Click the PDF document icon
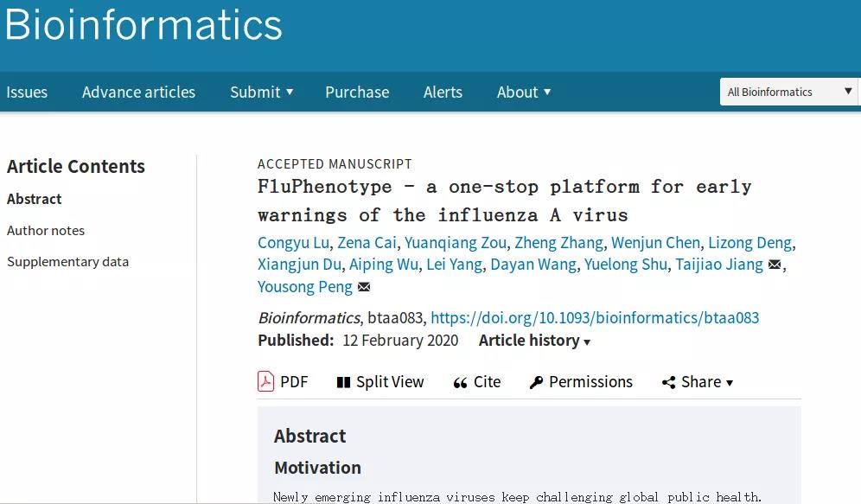The image size is (861, 504). click(x=265, y=381)
